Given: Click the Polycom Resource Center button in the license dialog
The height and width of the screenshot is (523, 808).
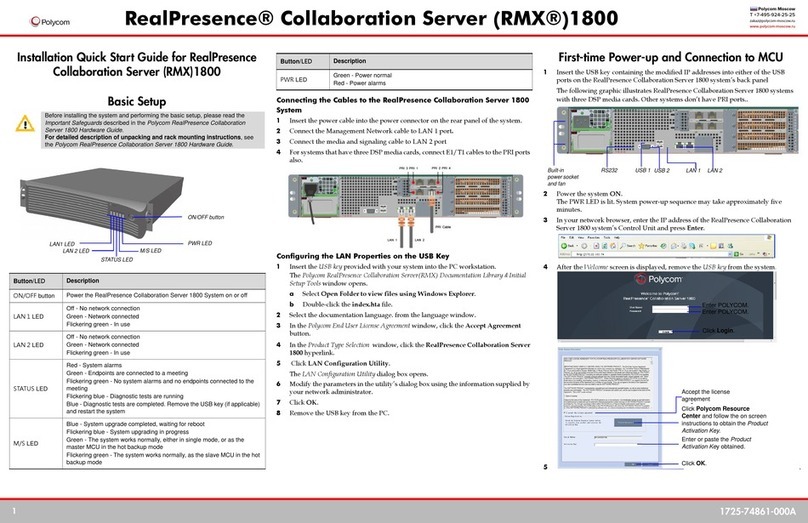Looking at the screenshot, I should [628, 423].
